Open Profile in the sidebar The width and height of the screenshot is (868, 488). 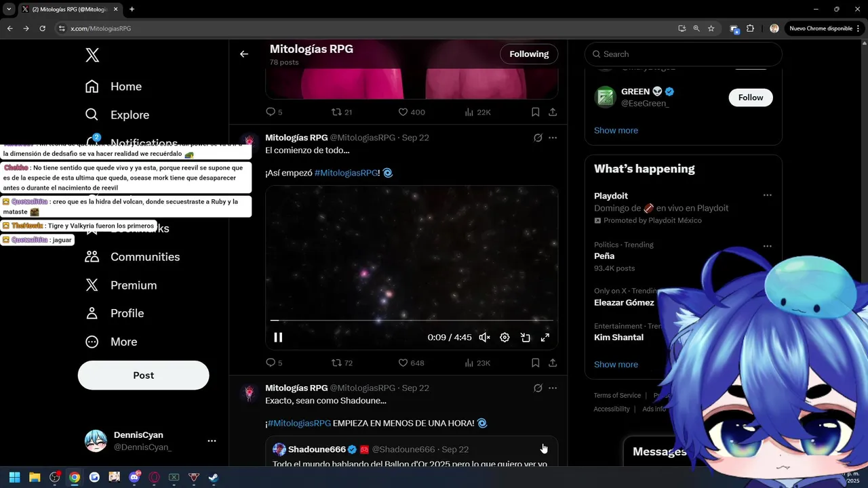115,313
